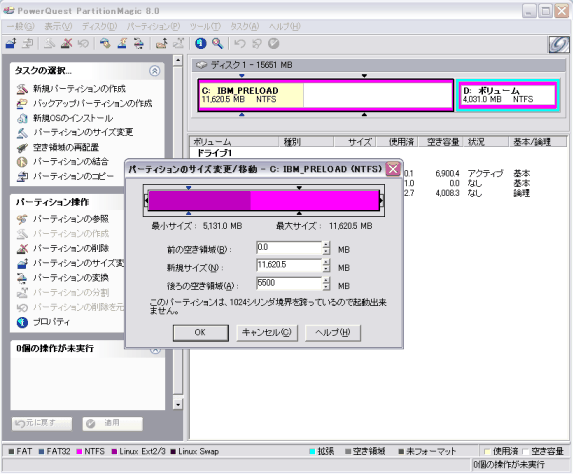Viewport: 573px width, 474px height.
Task: Select the Resize/Move partition toolbar icon
Action: 11,43
